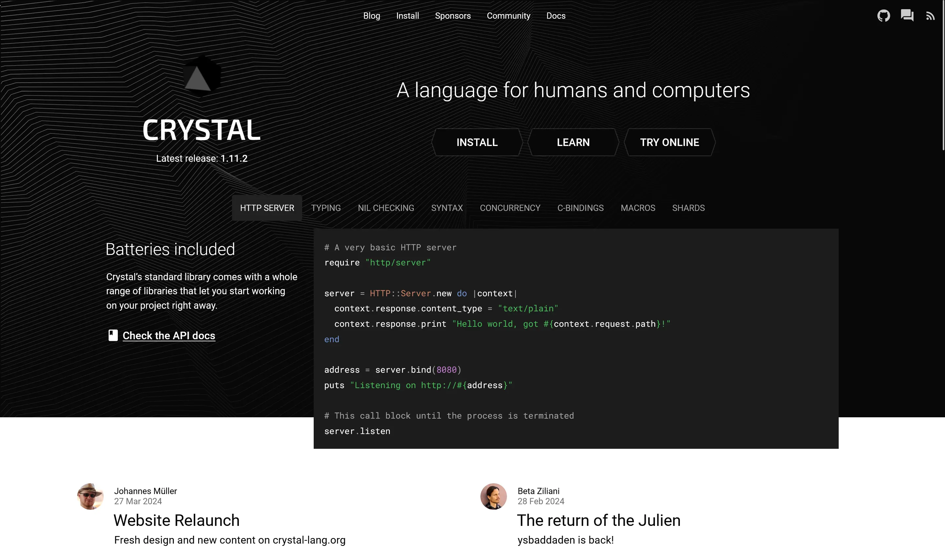View the SHARDS tab
This screenshot has height=560, width=945.
[688, 208]
